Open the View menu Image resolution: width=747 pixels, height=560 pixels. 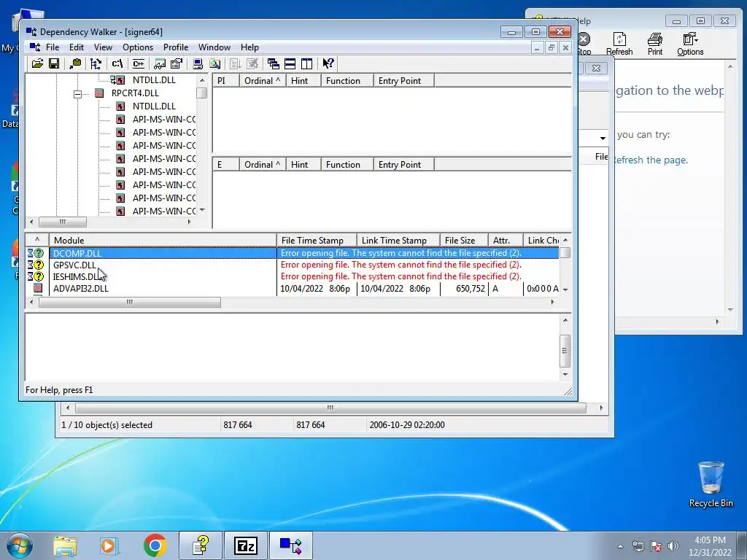[103, 47]
